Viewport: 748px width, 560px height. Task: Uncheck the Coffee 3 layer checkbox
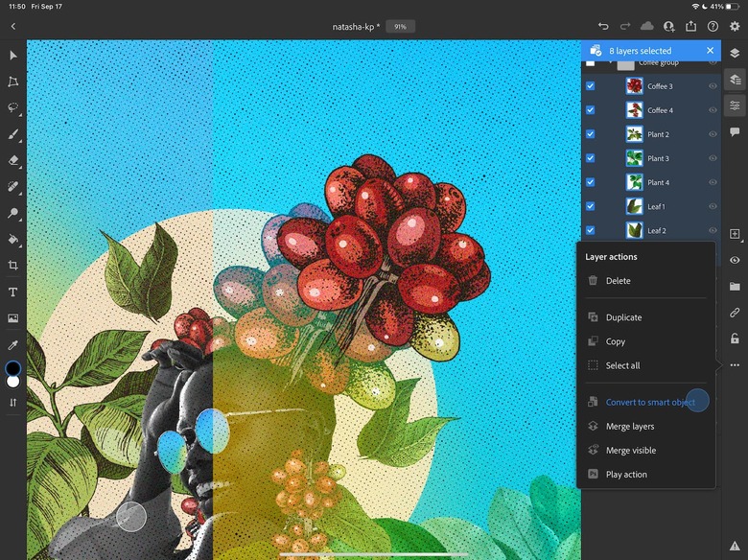(590, 86)
